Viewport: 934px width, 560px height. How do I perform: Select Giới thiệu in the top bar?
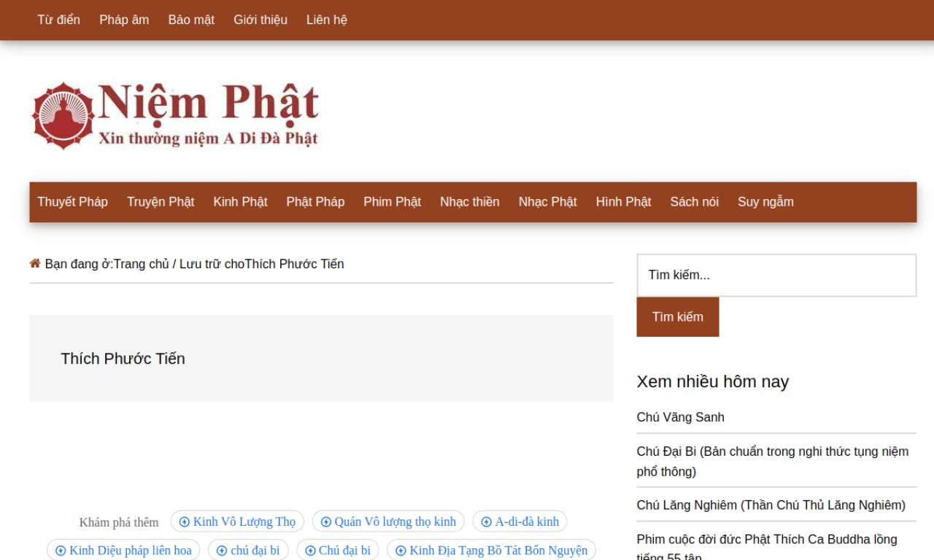pyautogui.click(x=260, y=20)
